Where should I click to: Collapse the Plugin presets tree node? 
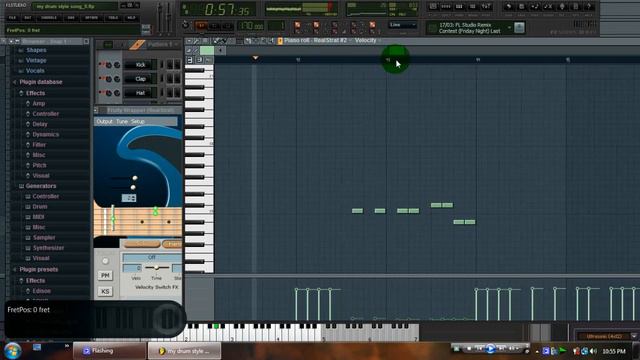[15, 269]
